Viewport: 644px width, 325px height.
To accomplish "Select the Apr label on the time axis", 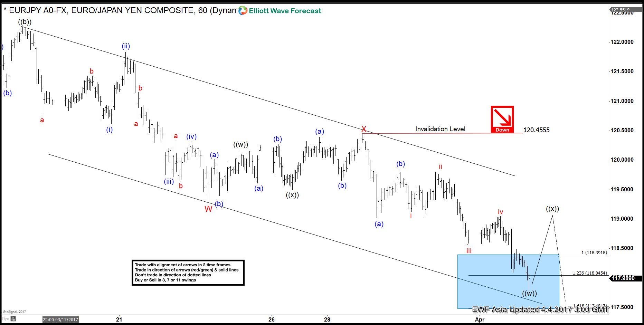I will point(480,319).
